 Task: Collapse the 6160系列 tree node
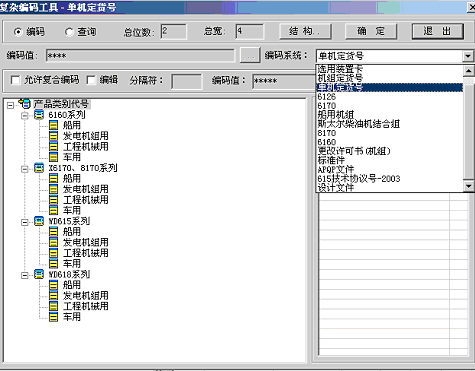(x=25, y=116)
